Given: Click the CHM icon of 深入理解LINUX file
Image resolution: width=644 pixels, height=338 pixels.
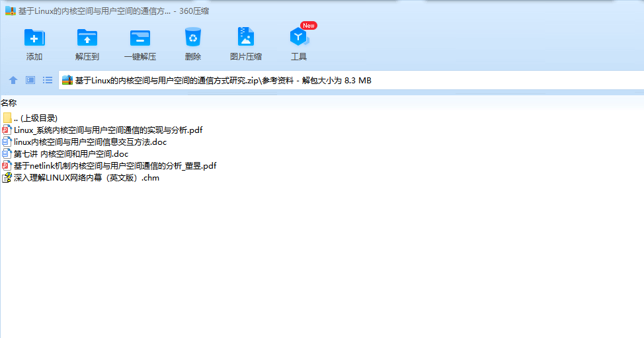Looking at the screenshot, I should [x=7, y=177].
